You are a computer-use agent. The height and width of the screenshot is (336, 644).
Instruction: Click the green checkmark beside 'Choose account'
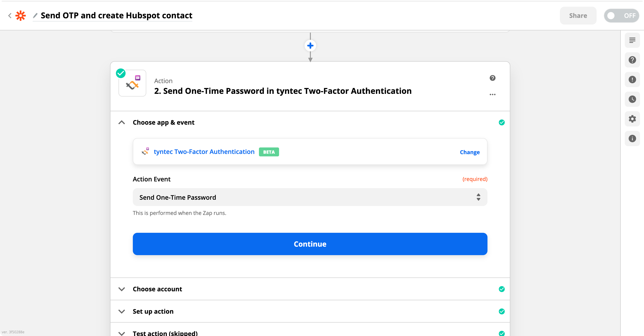[x=502, y=289]
